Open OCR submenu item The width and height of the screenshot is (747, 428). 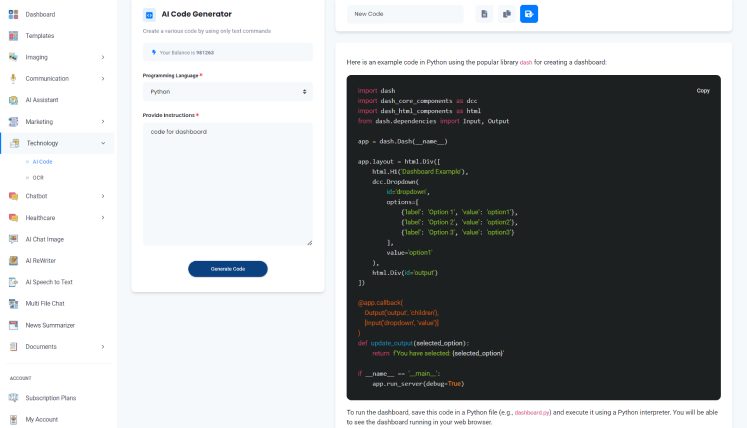coord(38,178)
